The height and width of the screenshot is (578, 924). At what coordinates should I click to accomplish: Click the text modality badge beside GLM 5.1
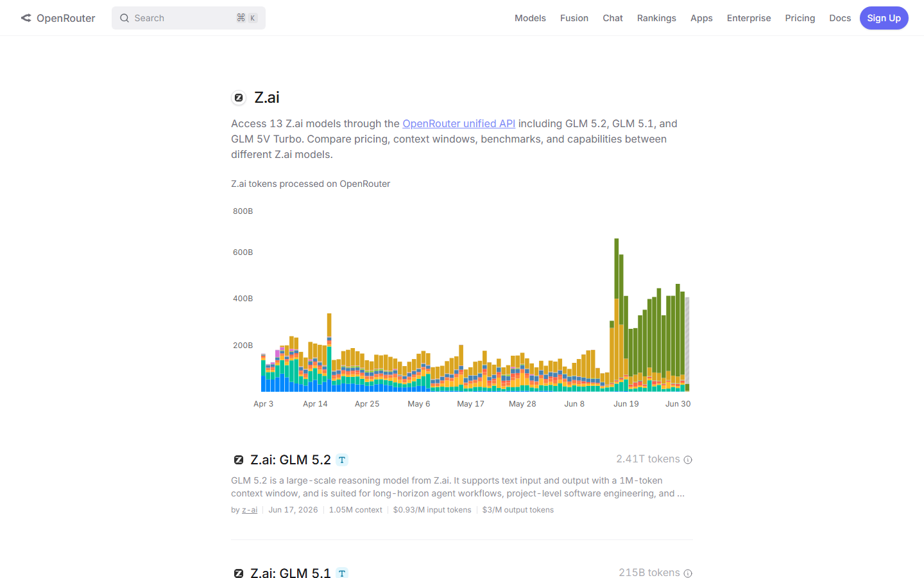coord(342,573)
